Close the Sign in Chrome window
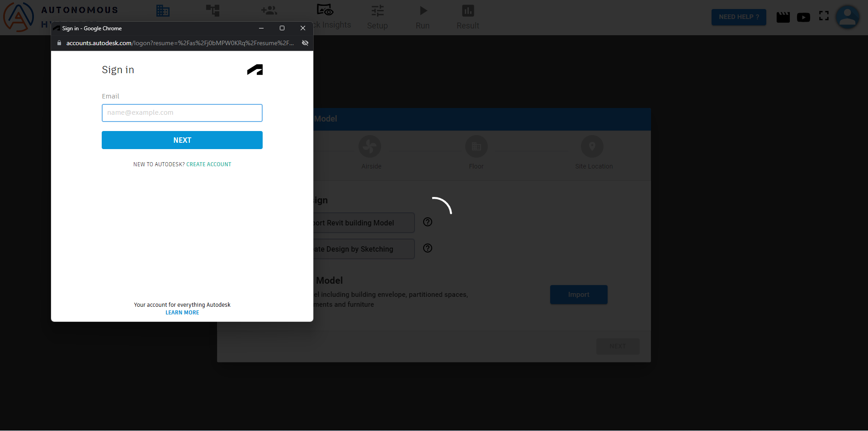 tap(303, 28)
